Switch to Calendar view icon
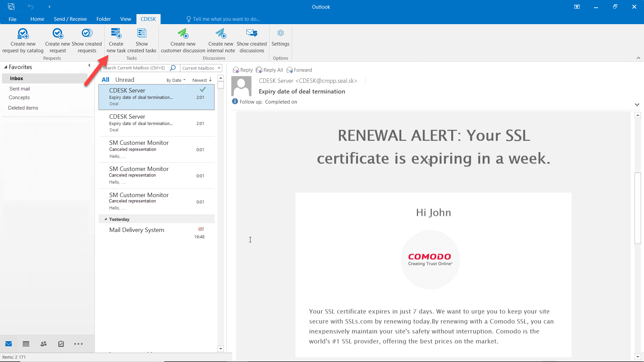The width and height of the screenshot is (644, 362). [x=26, y=344]
